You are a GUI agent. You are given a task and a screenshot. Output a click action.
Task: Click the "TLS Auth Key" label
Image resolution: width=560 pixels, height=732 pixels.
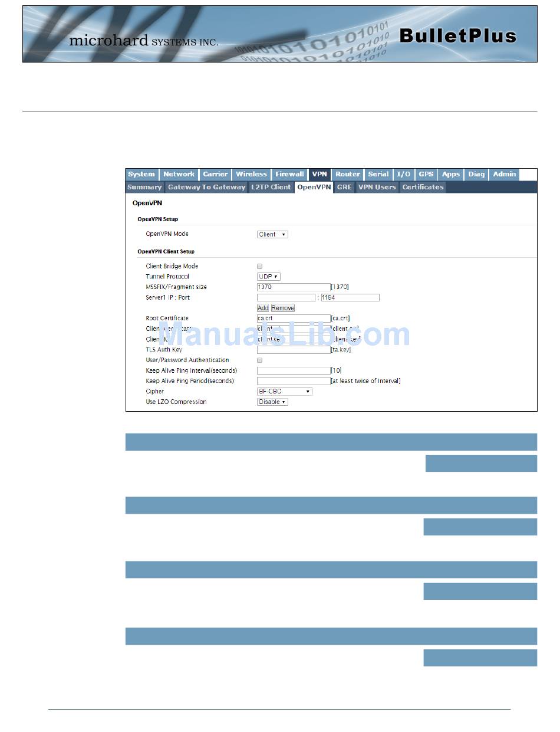pyautogui.click(x=164, y=350)
